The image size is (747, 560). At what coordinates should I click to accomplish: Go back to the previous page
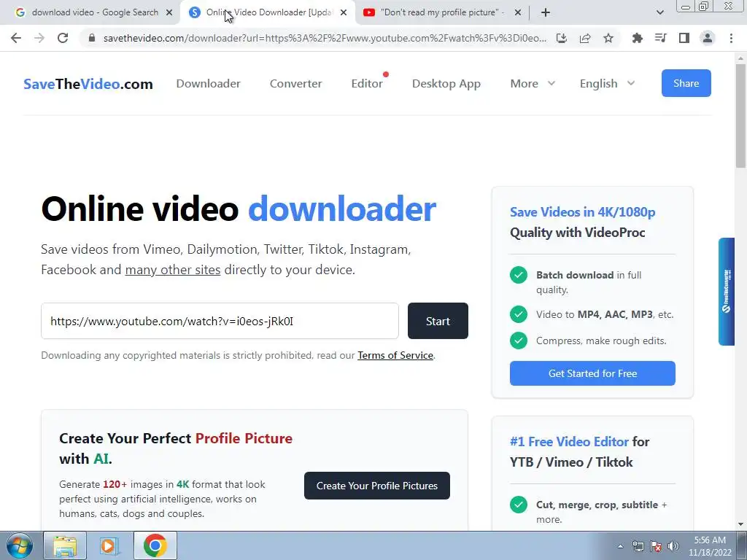[x=16, y=38]
